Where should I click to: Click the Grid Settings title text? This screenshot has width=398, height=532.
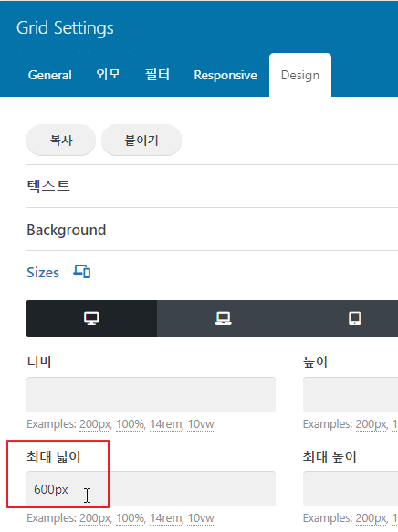65,27
